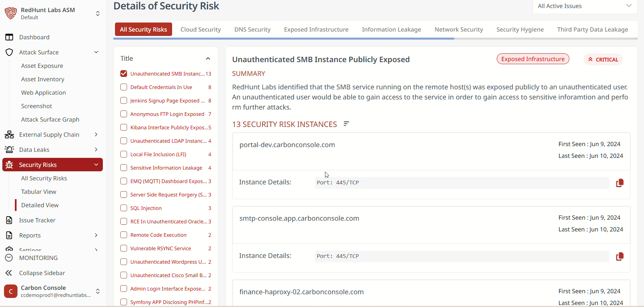Check Remote Code Execution checkbox

(x=124, y=235)
